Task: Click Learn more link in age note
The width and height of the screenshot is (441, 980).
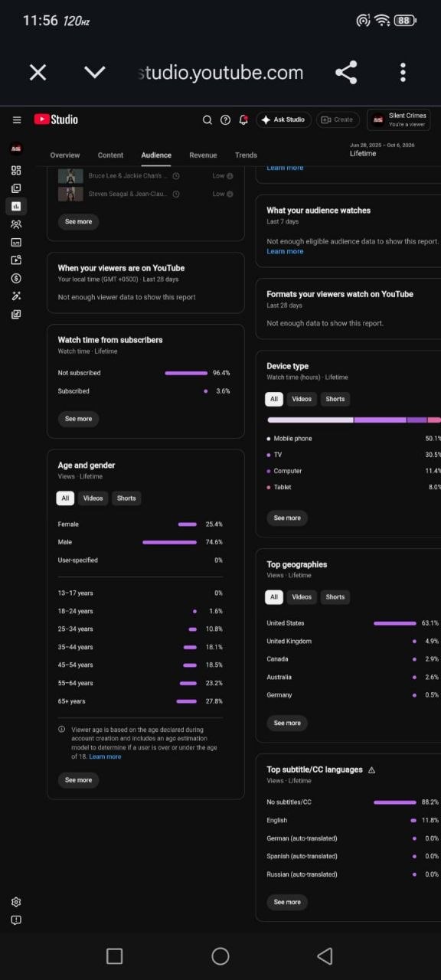Action: (x=105, y=756)
